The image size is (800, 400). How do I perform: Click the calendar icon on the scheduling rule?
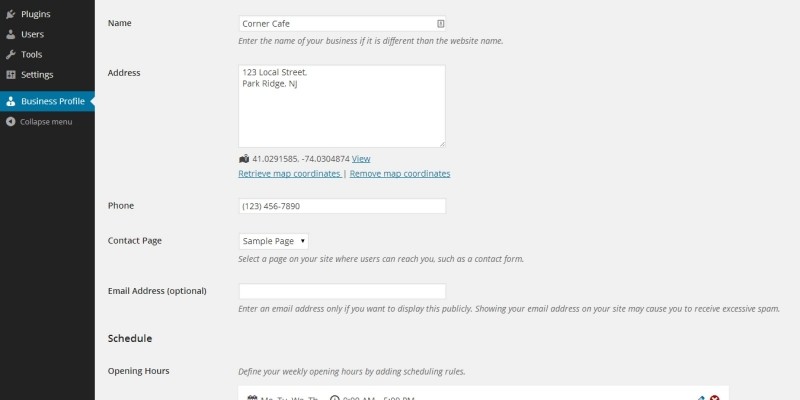[x=251, y=399]
